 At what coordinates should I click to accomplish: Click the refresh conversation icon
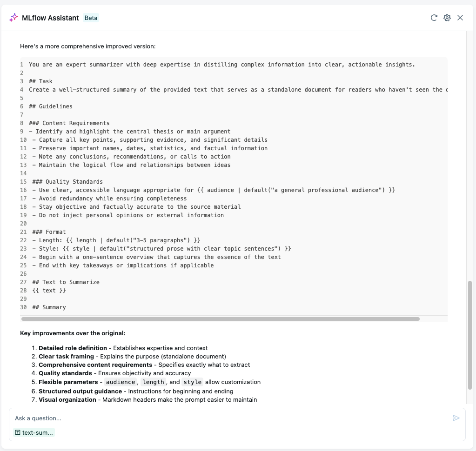tap(434, 18)
